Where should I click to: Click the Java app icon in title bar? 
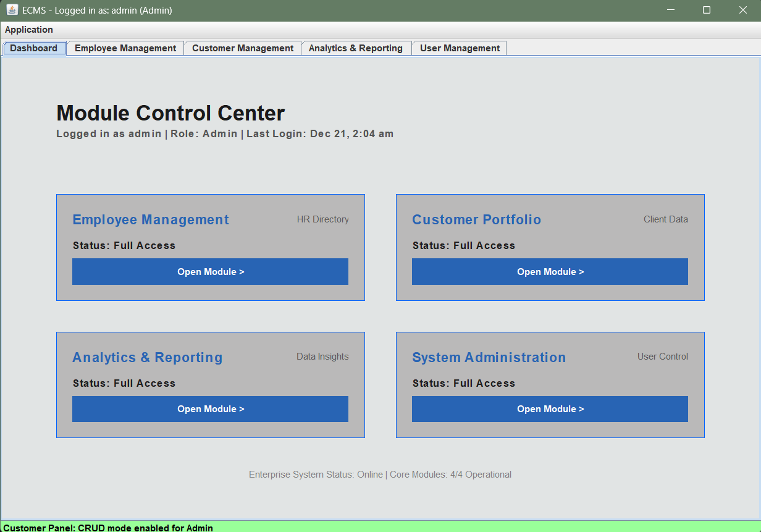[12, 11]
